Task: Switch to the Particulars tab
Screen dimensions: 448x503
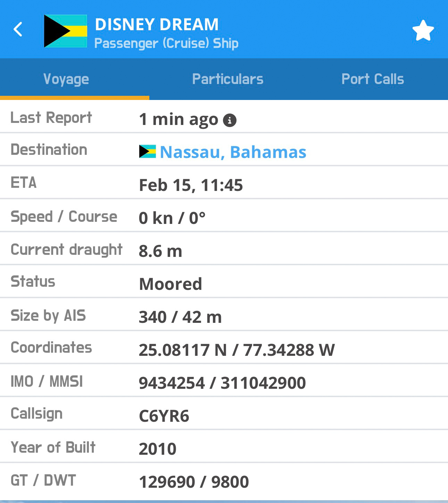Action: click(228, 79)
